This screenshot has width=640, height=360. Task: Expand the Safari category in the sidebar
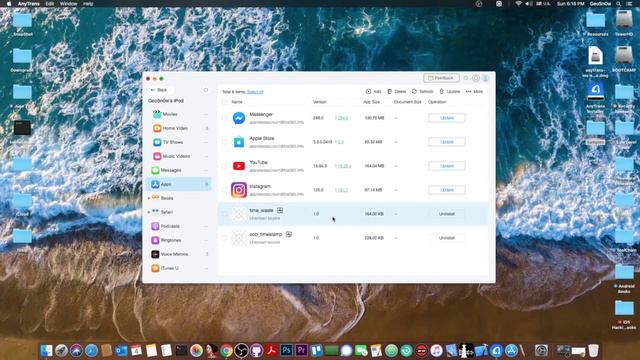(149, 212)
